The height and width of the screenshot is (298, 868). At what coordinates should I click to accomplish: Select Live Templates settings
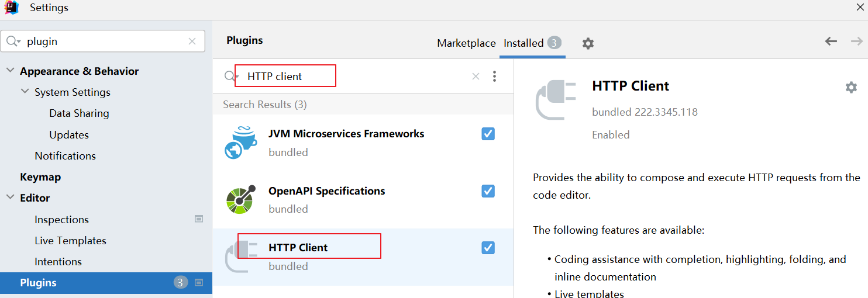pos(70,240)
